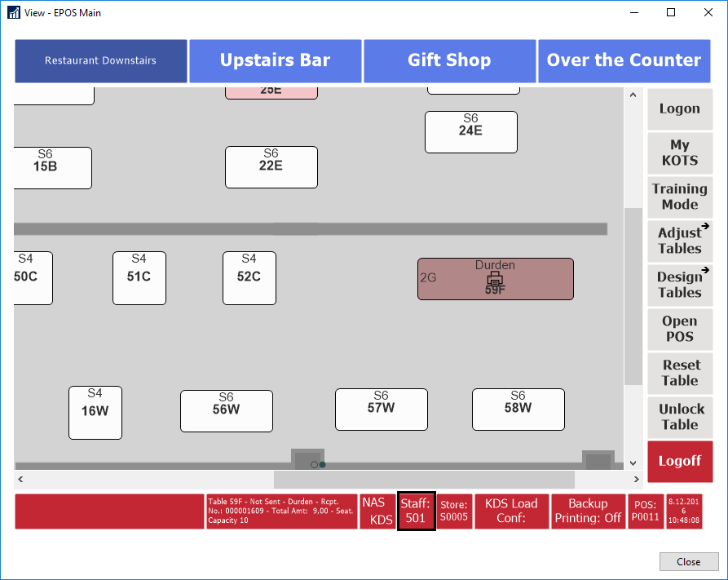728x580 pixels.
Task: Select table 57W
Action: (382, 410)
